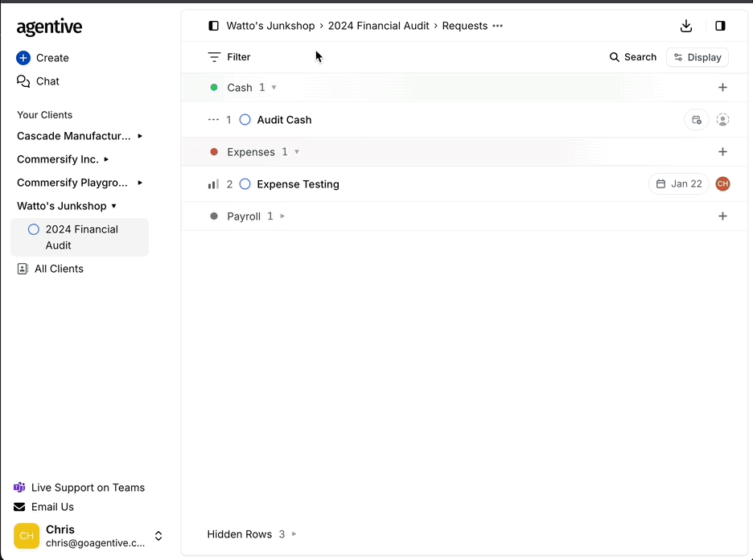
Task: Click the All Clients icon in sidebar
Action: [23, 269]
